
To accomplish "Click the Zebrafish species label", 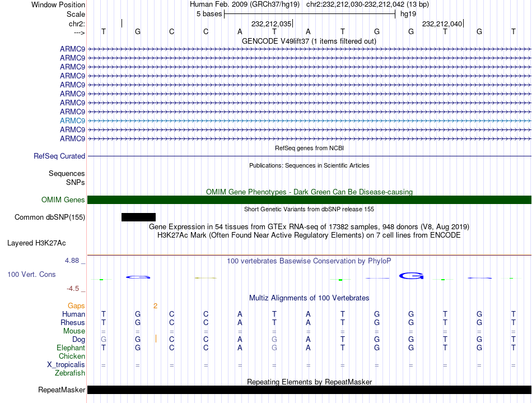I will pyautogui.click(x=70, y=373).
